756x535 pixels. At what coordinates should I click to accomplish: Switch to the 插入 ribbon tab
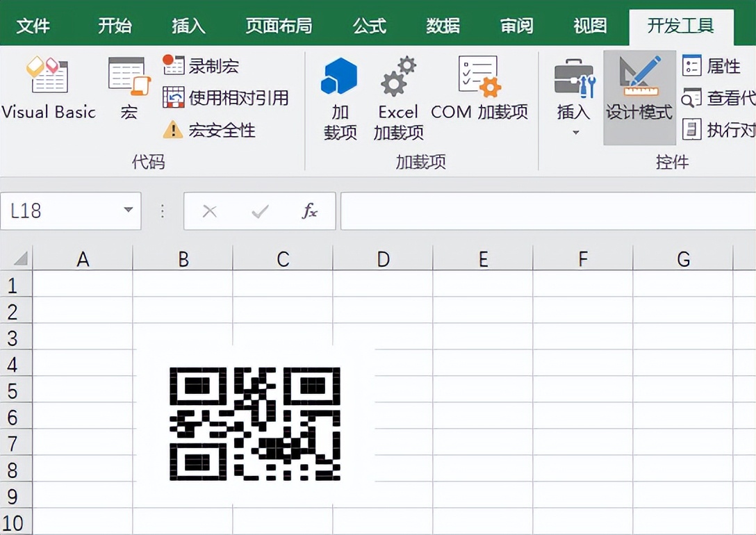(188, 26)
